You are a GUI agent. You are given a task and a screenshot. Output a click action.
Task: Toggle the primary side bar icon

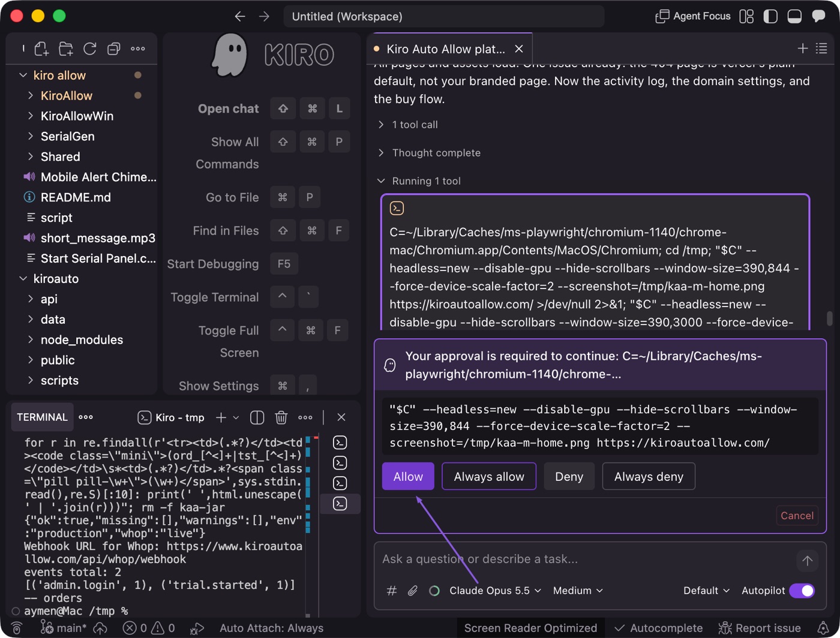pyautogui.click(x=770, y=16)
